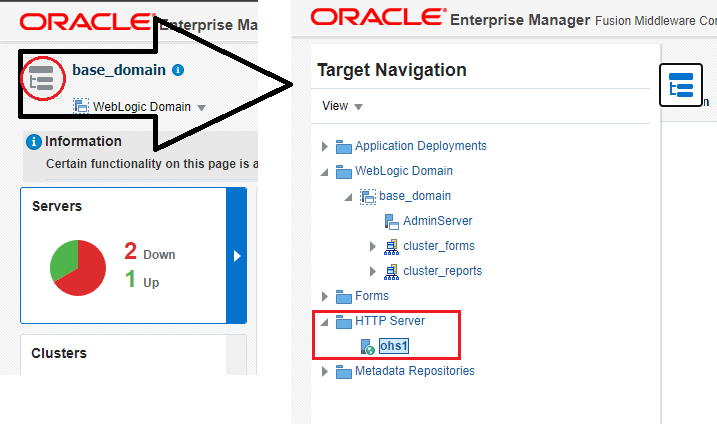Screen dimensions: 717x433
Task: Click the Forms tree label
Action: (x=372, y=296)
